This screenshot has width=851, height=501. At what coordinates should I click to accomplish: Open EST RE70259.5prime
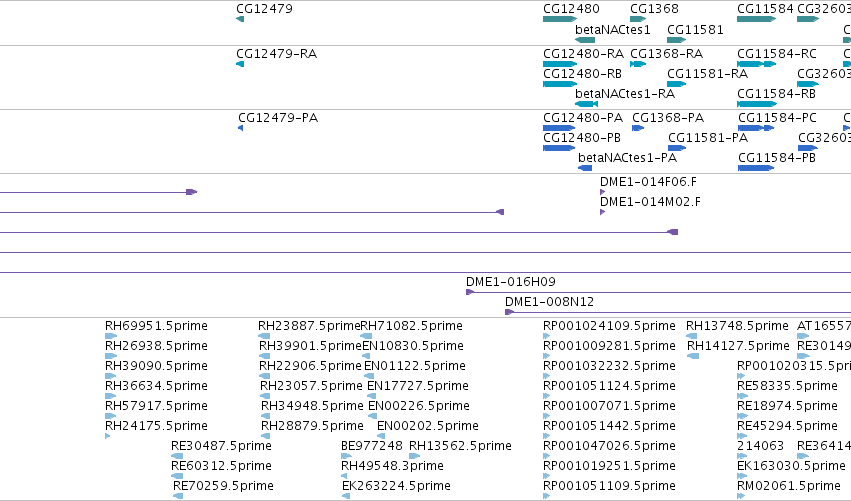point(223,486)
